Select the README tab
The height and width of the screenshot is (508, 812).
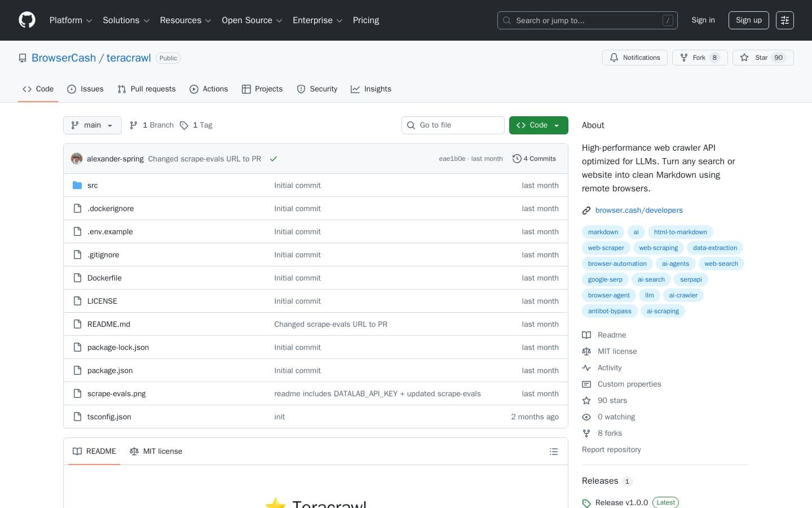point(94,452)
